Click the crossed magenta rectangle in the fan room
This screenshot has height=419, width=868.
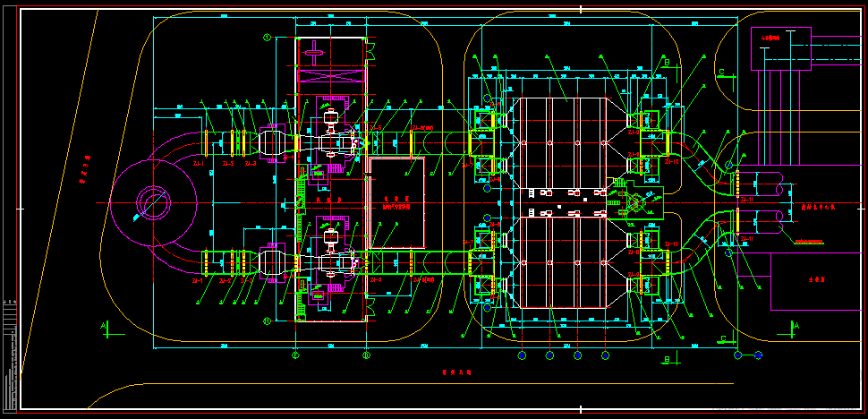pyautogui.click(x=331, y=74)
